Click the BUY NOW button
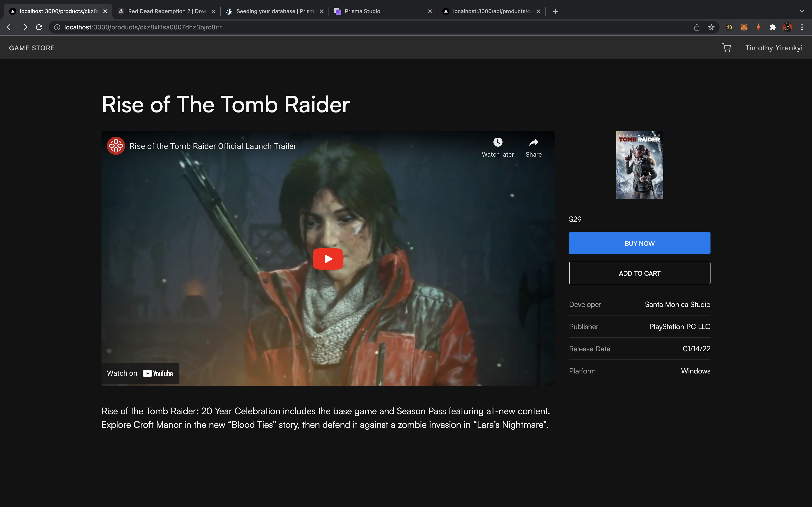This screenshot has width=812, height=507. [x=640, y=243]
